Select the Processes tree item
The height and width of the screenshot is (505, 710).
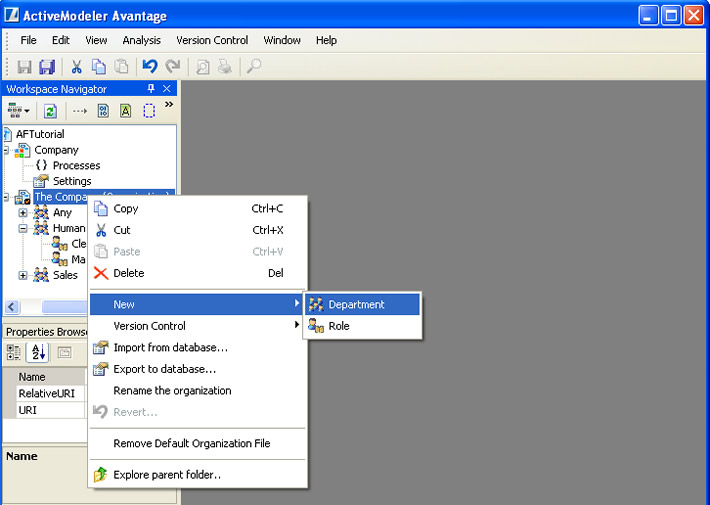(76, 165)
